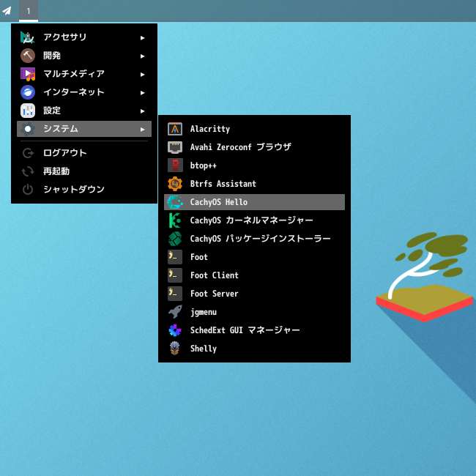Open the アクセサリ menu entry
The image size is (476, 476).
point(84,37)
